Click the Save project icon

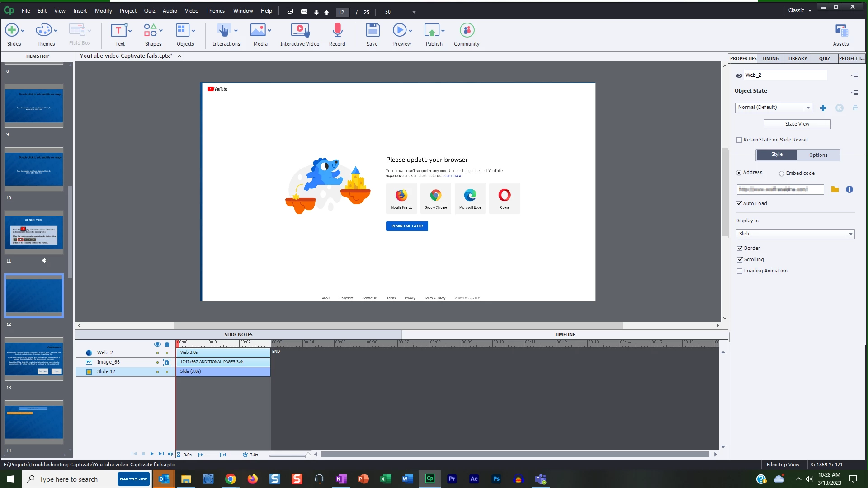pyautogui.click(x=372, y=31)
